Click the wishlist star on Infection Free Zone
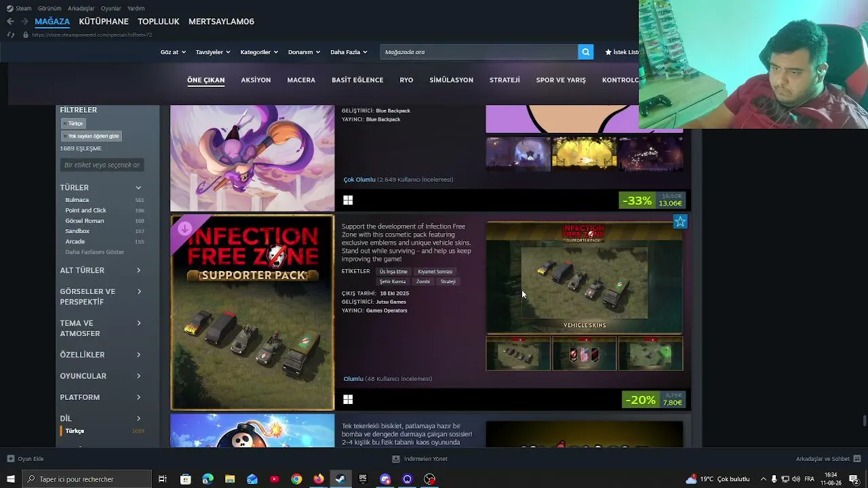The height and width of the screenshot is (488, 868). click(680, 222)
